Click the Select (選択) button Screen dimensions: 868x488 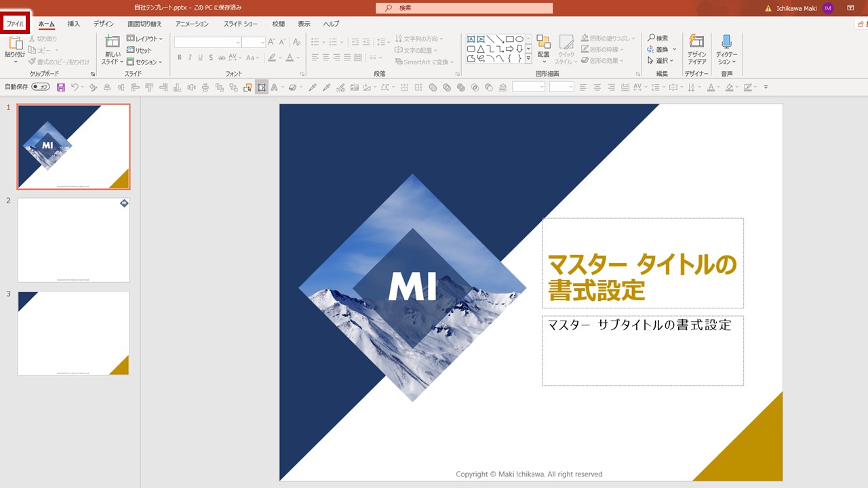pos(658,60)
